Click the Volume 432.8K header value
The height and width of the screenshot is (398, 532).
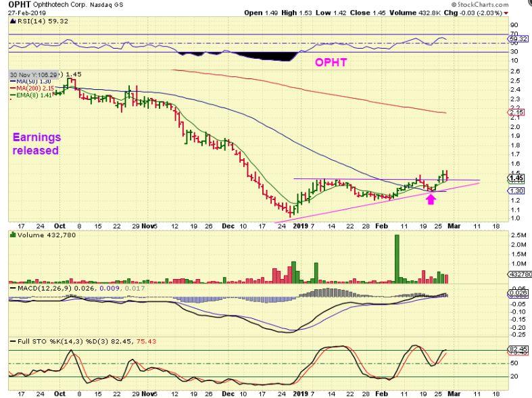414,13
